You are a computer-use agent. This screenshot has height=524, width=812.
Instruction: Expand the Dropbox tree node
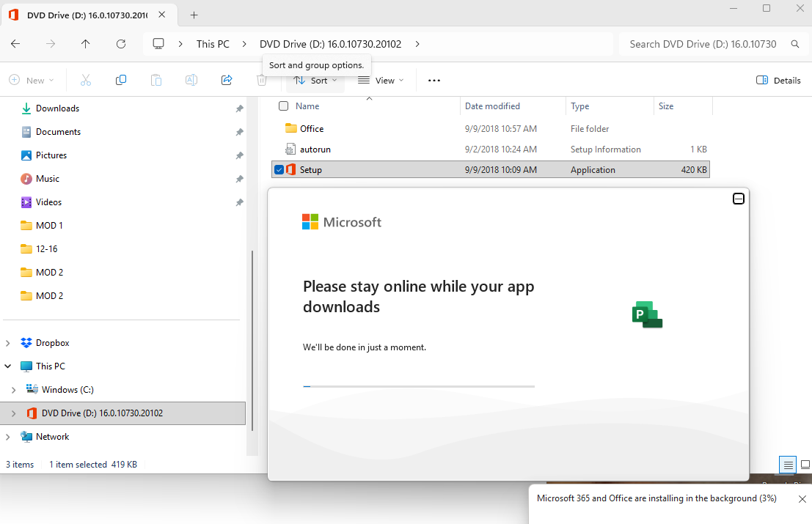(8, 343)
